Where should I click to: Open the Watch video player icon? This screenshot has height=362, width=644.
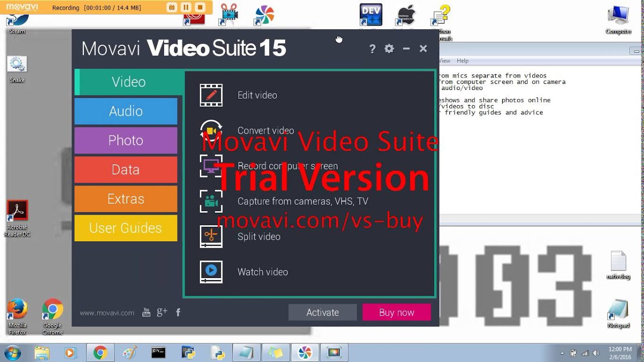click(x=211, y=271)
